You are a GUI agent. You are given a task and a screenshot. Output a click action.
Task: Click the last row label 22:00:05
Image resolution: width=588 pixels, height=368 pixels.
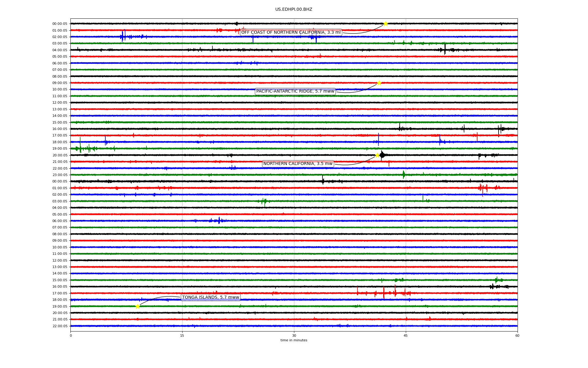(60, 326)
